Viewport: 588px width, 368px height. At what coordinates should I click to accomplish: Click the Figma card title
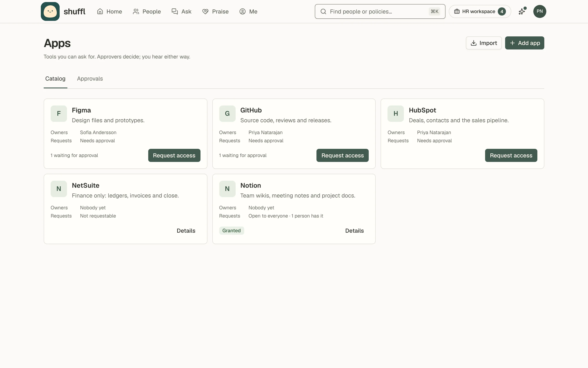pyautogui.click(x=81, y=110)
